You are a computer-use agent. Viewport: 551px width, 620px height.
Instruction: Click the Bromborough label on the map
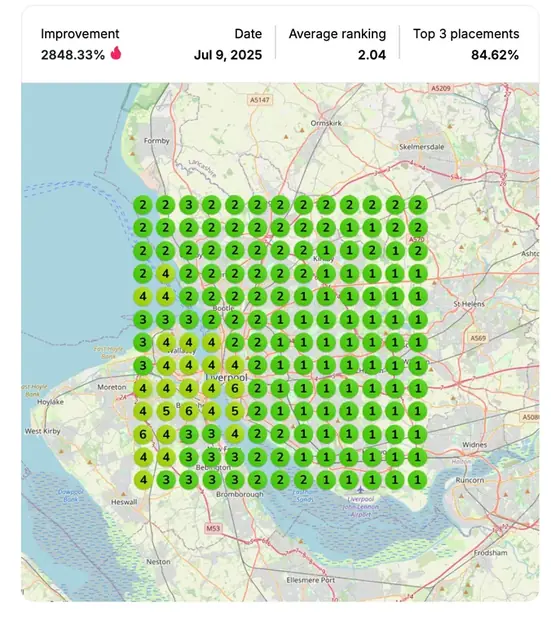pyautogui.click(x=240, y=495)
